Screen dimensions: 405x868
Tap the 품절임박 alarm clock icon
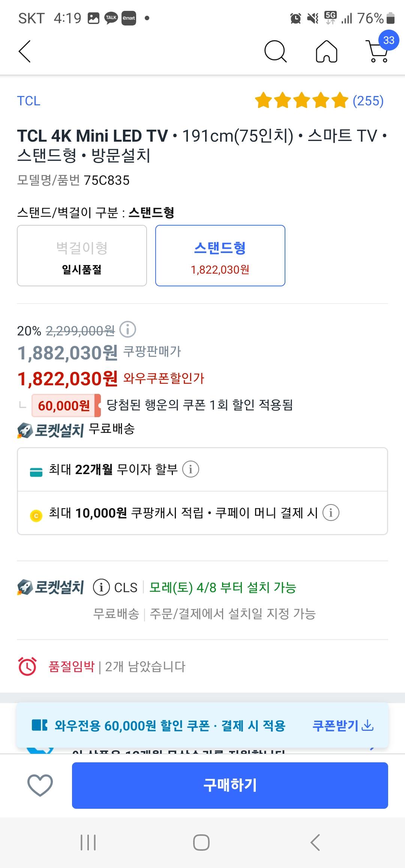27,666
